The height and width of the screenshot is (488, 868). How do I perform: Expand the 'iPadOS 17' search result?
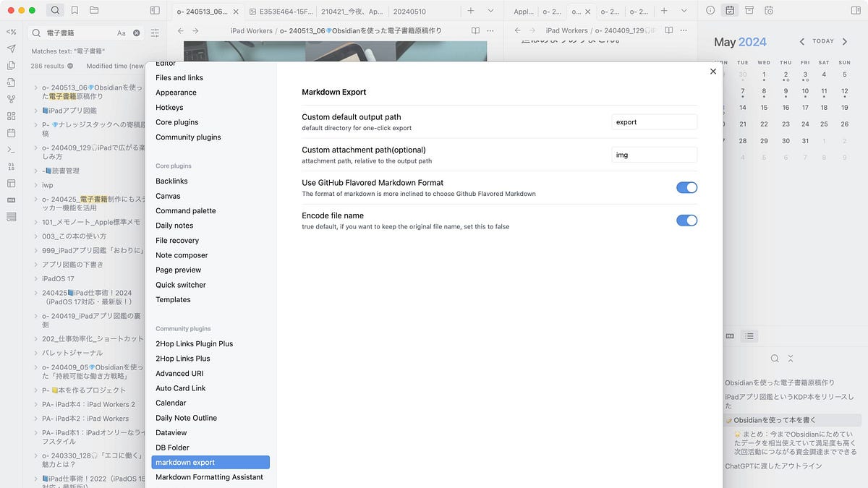pyautogui.click(x=35, y=278)
